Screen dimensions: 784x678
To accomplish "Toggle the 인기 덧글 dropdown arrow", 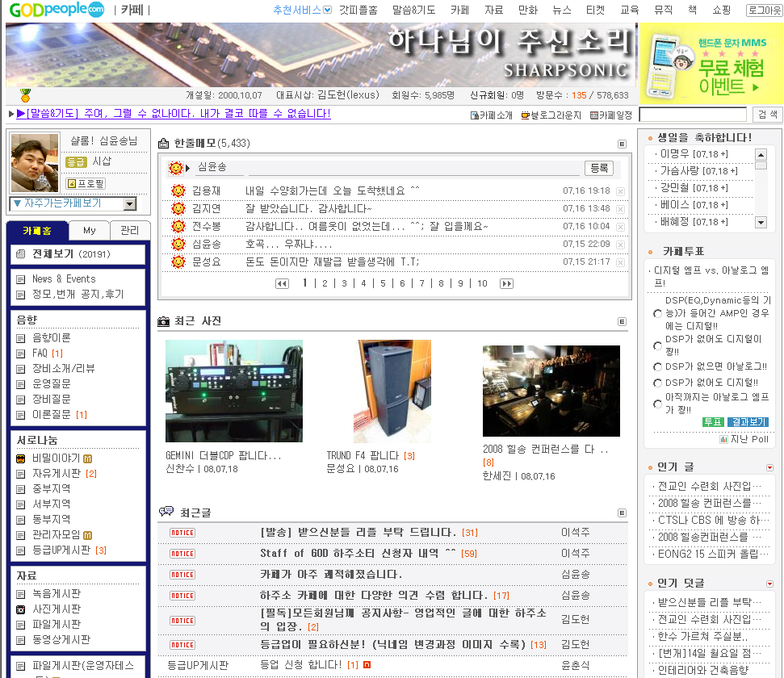I will tap(769, 584).
